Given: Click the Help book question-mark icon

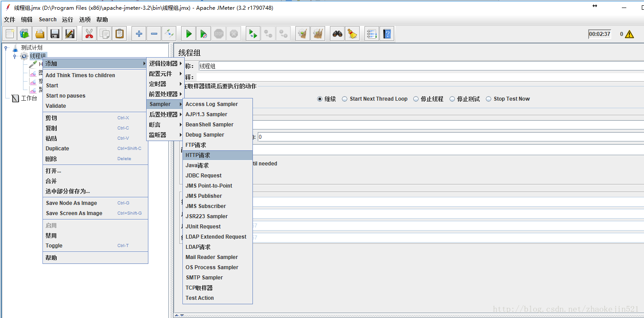Looking at the screenshot, I should (x=387, y=34).
